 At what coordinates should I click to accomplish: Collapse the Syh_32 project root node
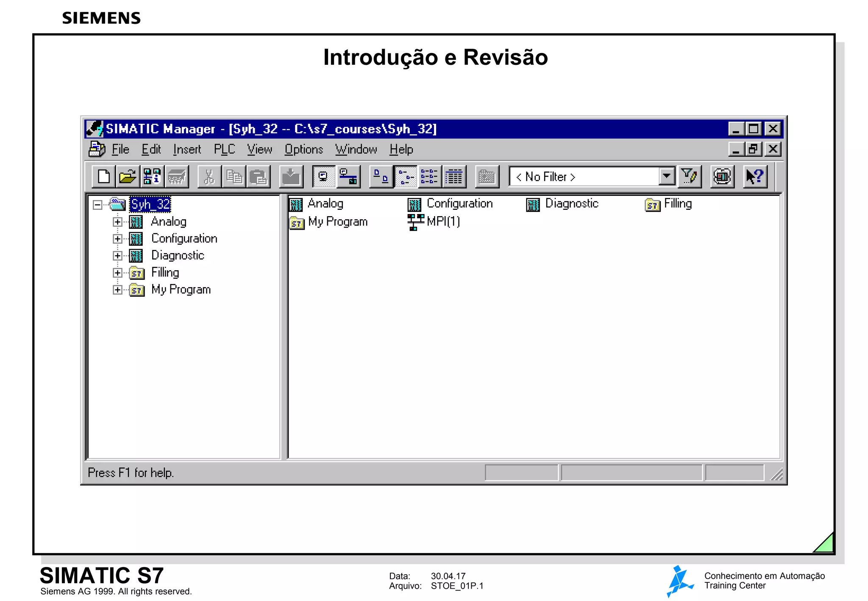tap(97, 205)
